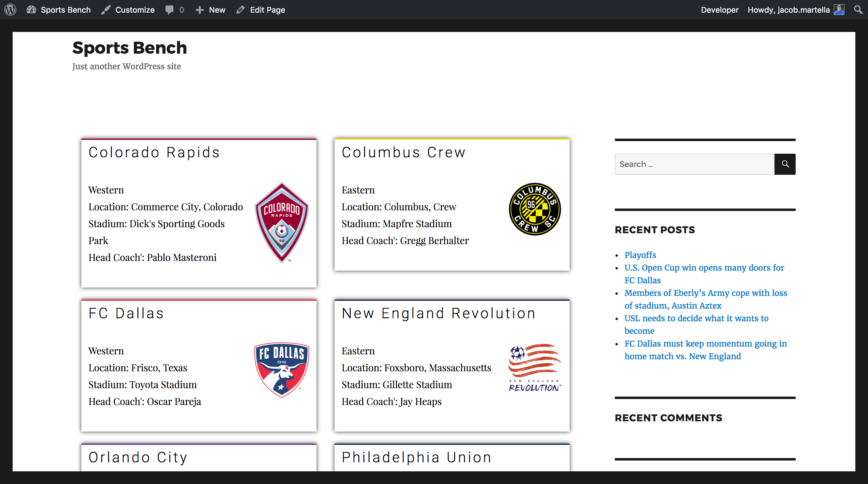Viewport: 868px width, 484px height.
Task: Open the Developer menu in admin bar
Action: (x=719, y=10)
